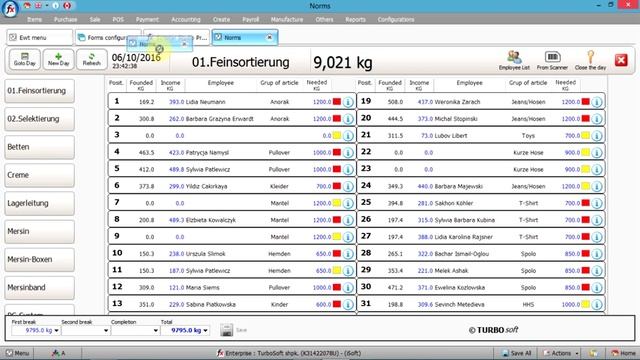The width and height of the screenshot is (640, 360).
Task: Close the active Norms tab
Action: click(269, 37)
